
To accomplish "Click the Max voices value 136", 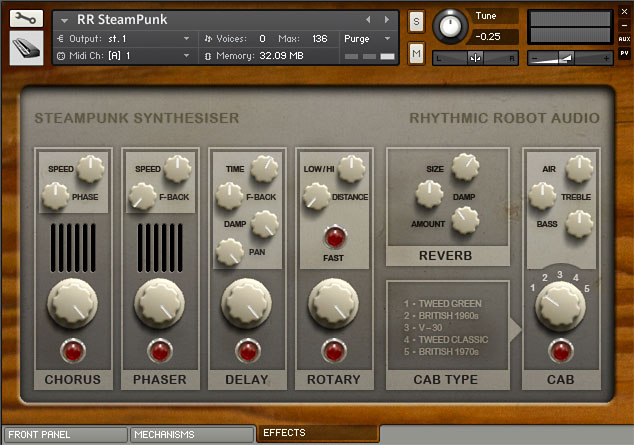I will click(x=319, y=39).
